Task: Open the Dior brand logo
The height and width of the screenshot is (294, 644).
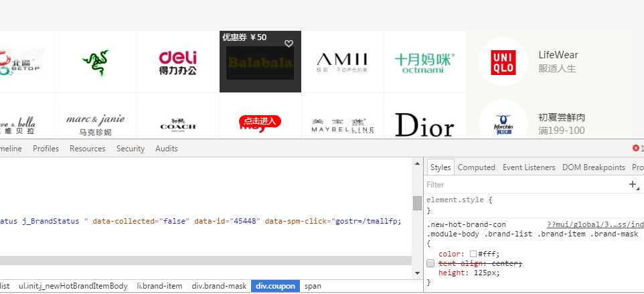Action: [x=424, y=125]
